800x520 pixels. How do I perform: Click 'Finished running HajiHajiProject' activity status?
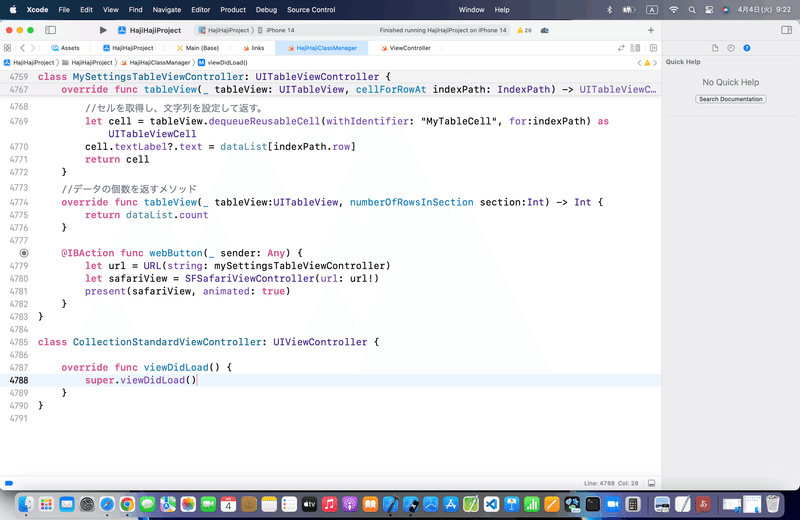point(443,30)
